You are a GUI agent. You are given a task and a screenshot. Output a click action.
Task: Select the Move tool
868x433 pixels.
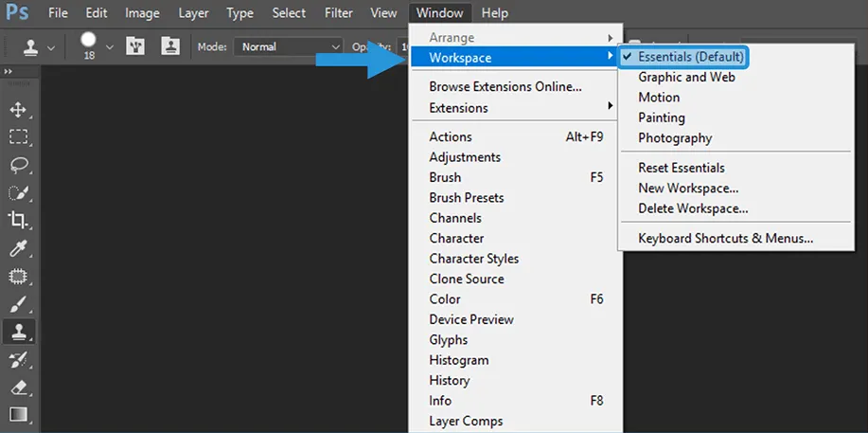click(18, 110)
